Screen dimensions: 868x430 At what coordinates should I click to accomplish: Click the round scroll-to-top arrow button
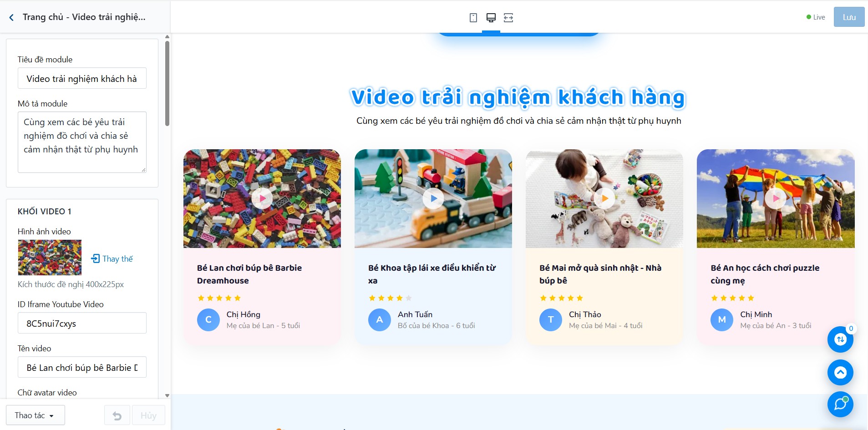pos(840,372)
